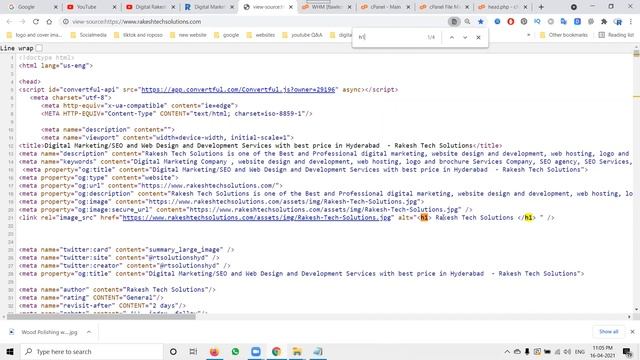Viewport: 640px width, 360px height.
Task: Click the vertical scrollbar down arrow
Action: click(x=636, y=310)
